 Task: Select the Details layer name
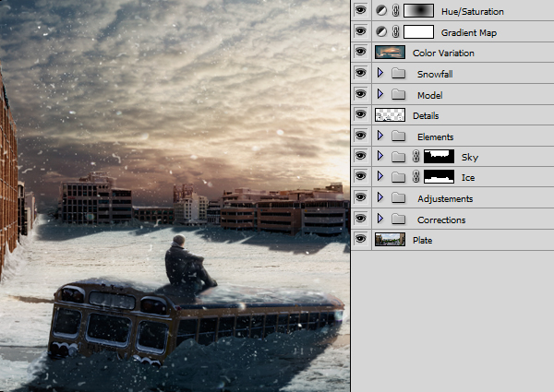(426, 115)
